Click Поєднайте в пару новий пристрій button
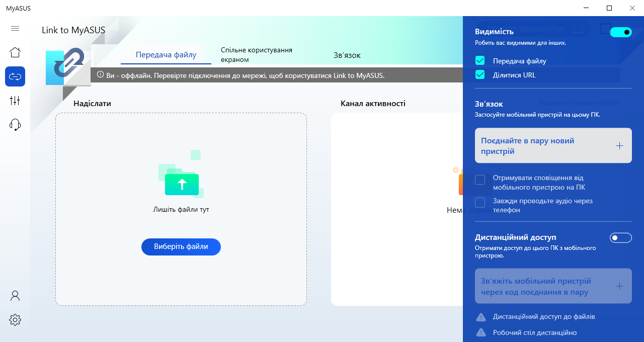The width and height of the screenshot is (644, 342). click(x=553, y=145)
